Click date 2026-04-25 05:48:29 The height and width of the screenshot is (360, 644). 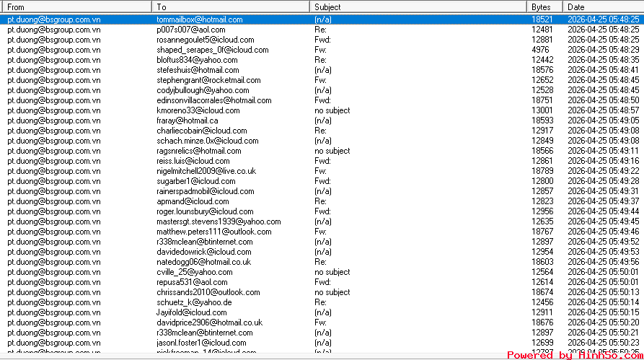click(x=604, y=50)
